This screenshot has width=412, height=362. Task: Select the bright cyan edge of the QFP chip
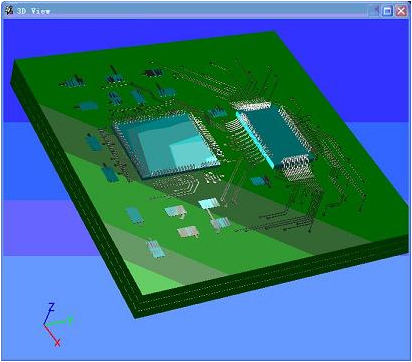[254, 139]
